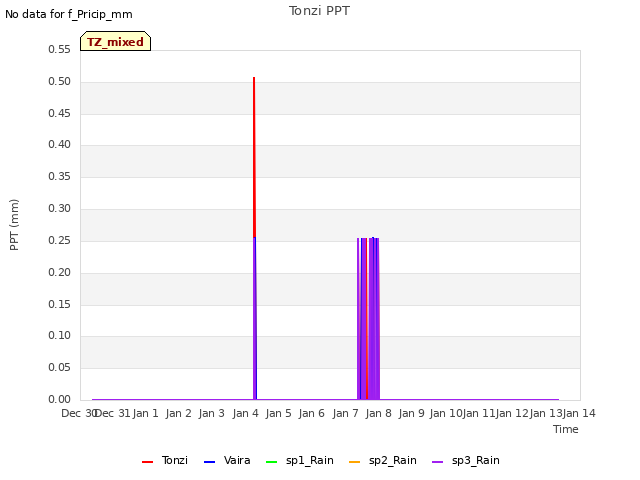Screen dimensions: 640x480
Task: Click the Tonzi PPT chart title
Action: 319,11
